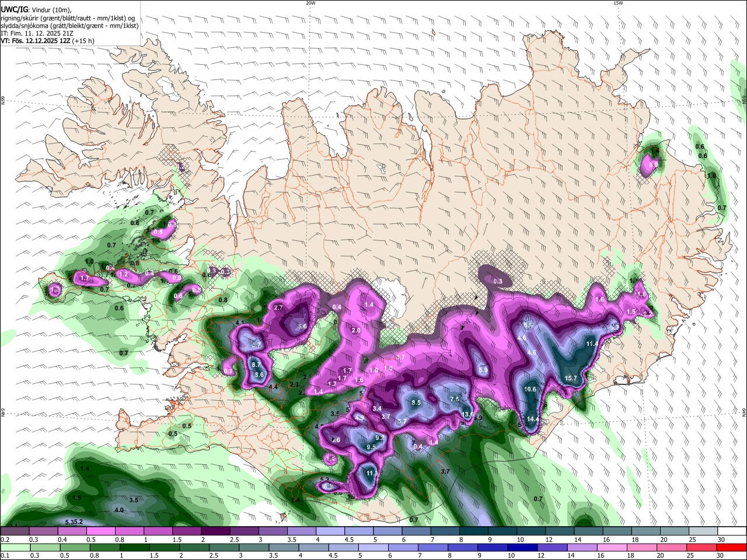Click the '15W' longitude label
Image resolution: width=747 pixels, height=560 pixels.
(x=618, y=3)
